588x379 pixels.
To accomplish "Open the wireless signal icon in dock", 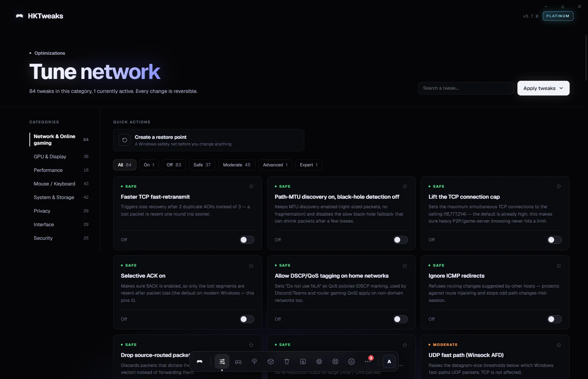I will pos(254,361).
